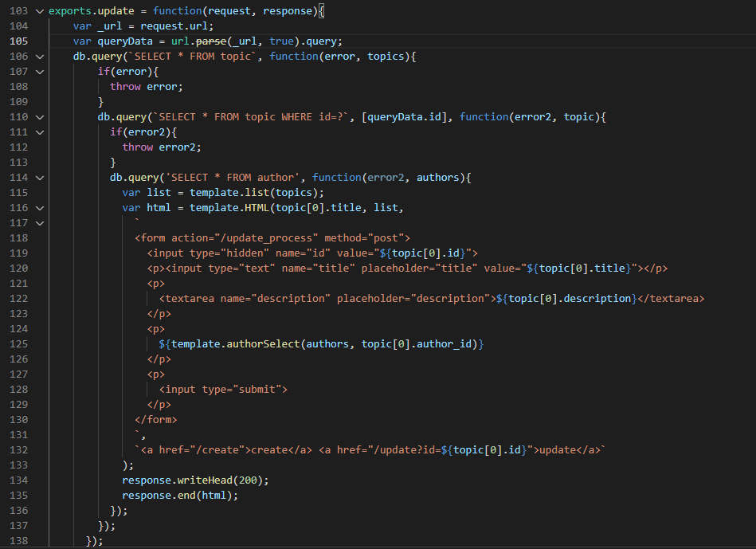
Task: Click 'response.end(html);' on line 135
Action: [x=180, y=496]
